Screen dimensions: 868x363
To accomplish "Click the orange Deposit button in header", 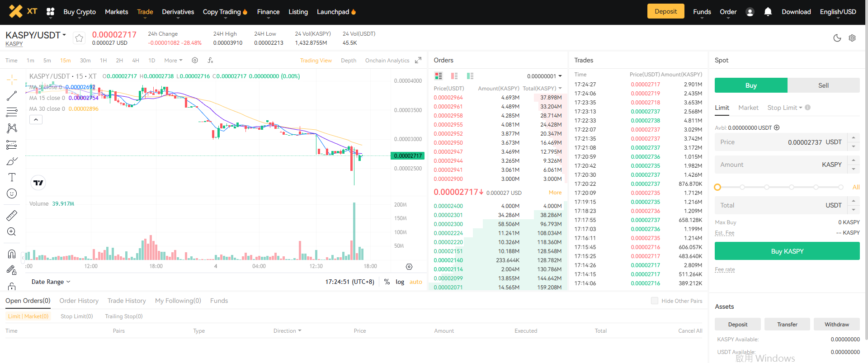I will click(666, 11).
